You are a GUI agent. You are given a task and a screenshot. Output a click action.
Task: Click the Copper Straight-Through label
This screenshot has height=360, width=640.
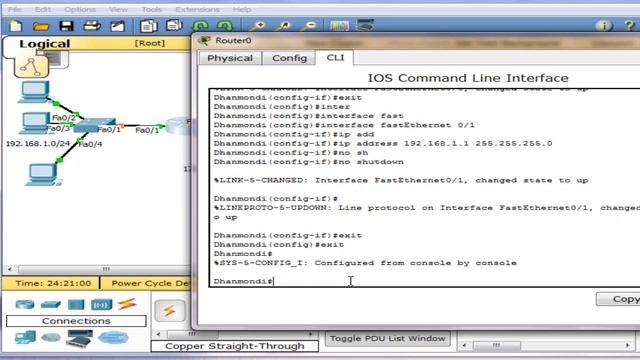(x=235, y=346)
